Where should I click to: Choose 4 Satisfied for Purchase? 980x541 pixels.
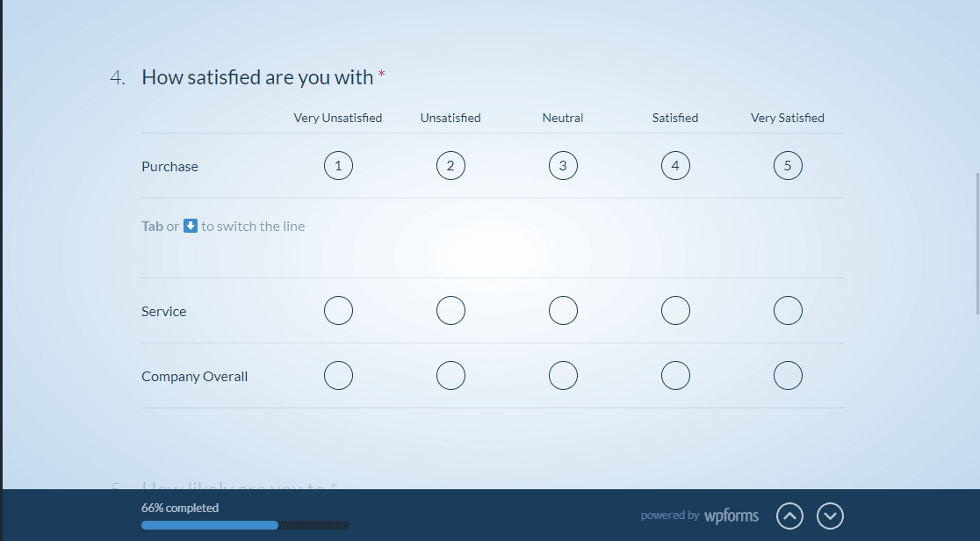click(x=675, y=166)
